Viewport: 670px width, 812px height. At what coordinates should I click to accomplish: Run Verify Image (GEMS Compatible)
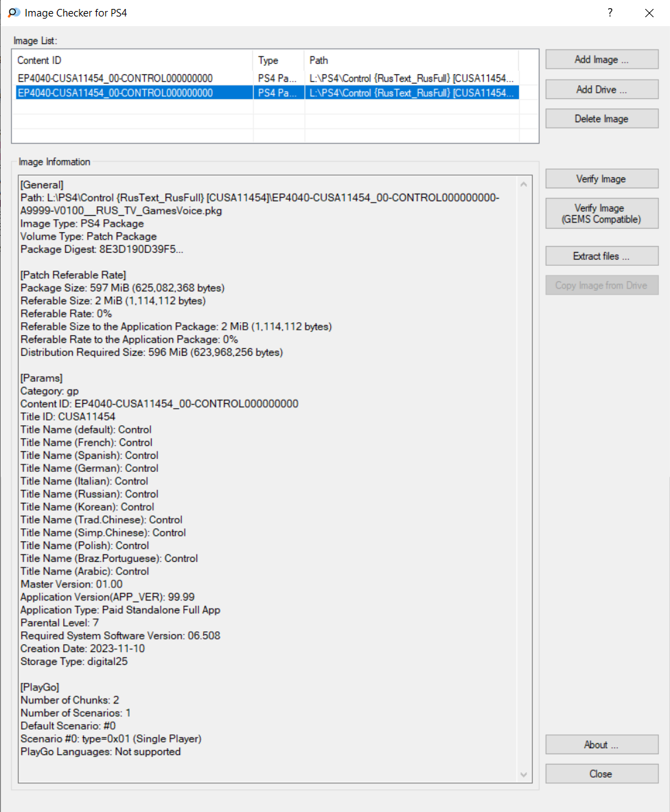click(602, 214)
